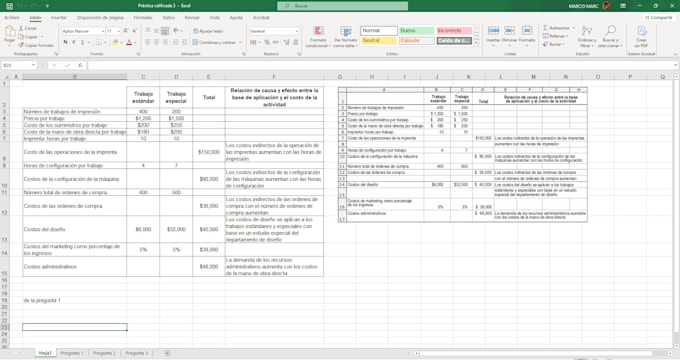The height and width of the screenshot is (360, 680).
Task: Toggle underline S formatting
Action: click(82, 43)
